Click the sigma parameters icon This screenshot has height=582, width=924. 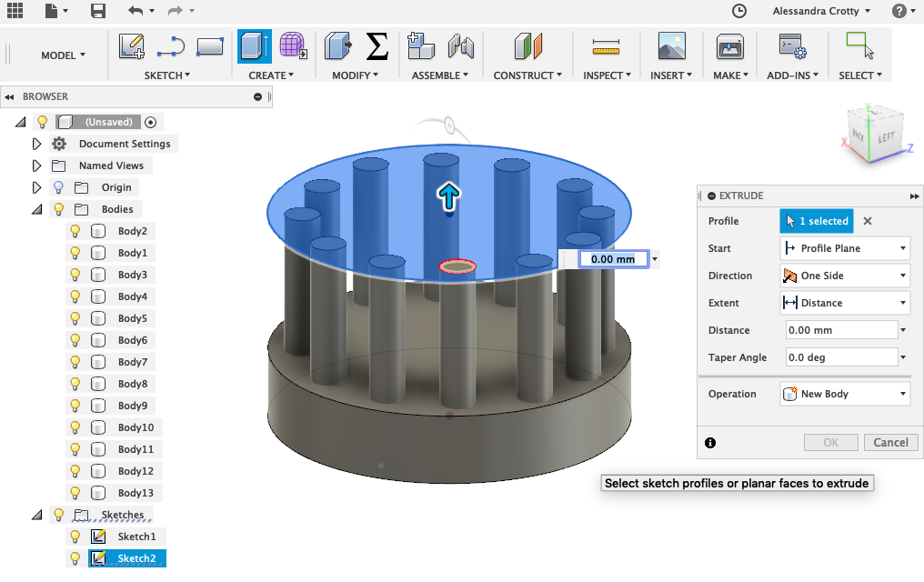click(x=377, y=46)
